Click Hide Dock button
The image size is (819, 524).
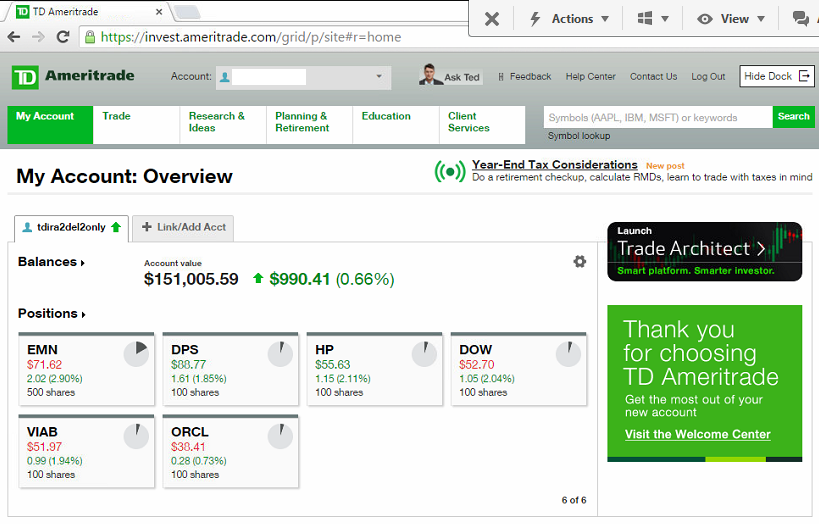pos(776,76)
